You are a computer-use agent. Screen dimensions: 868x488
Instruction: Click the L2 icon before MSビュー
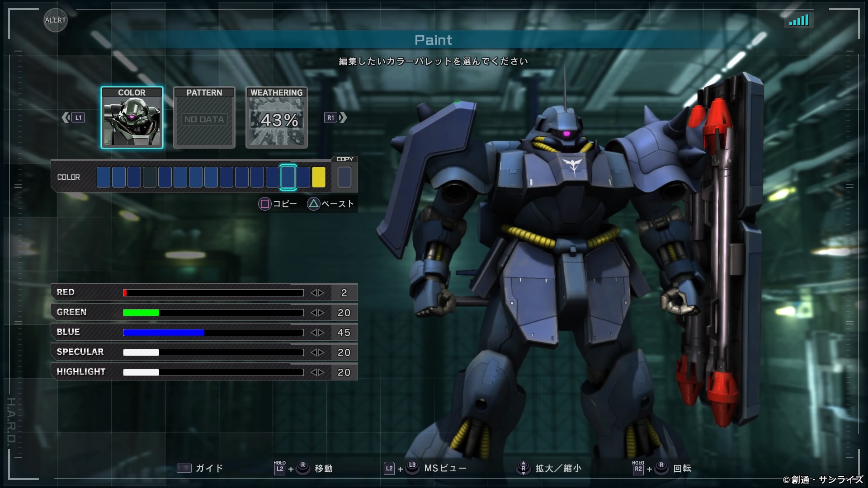pos(389,469)
